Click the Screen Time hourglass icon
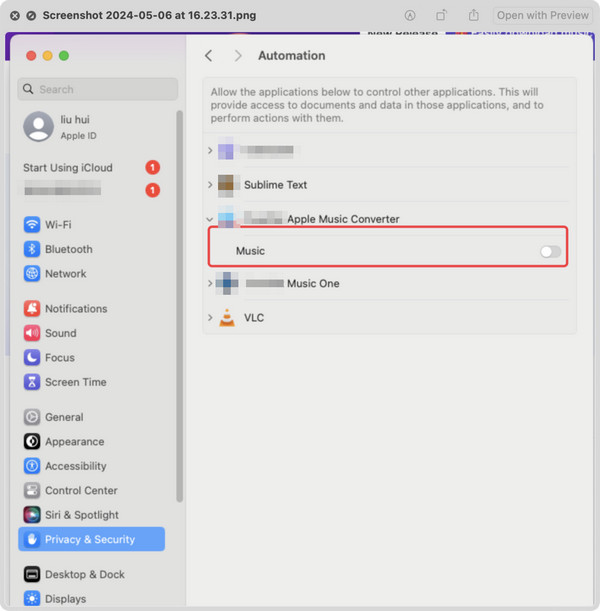 (32, 382)
